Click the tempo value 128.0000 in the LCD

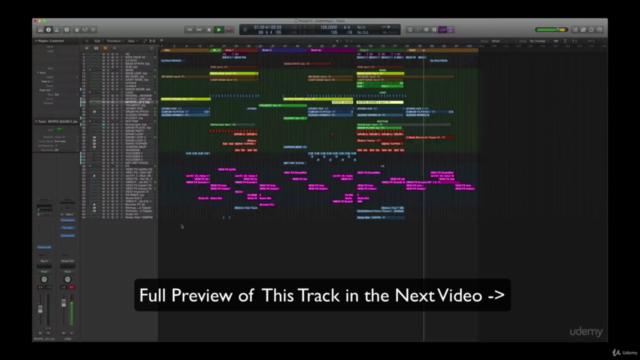(x=329, y=27)
